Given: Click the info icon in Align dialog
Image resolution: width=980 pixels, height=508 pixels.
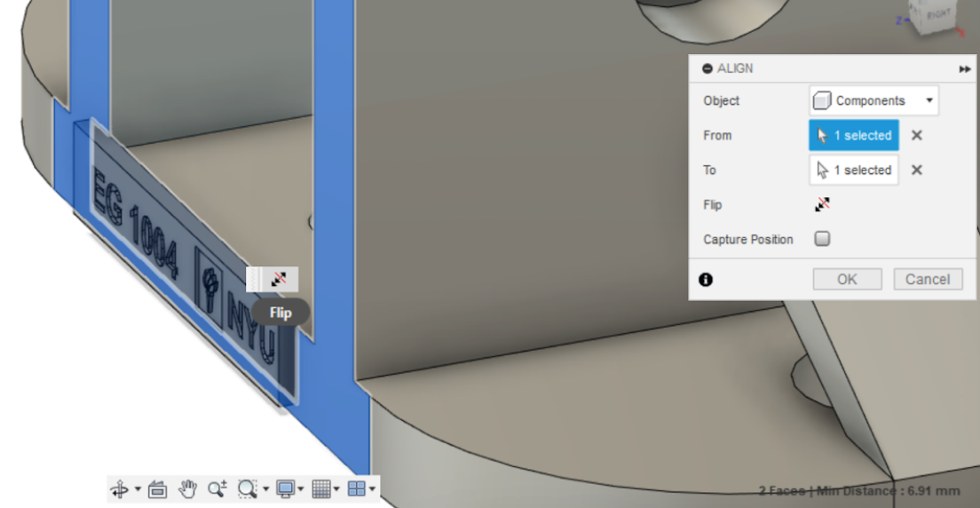Looking at the screenshot, I should [706, 280].
